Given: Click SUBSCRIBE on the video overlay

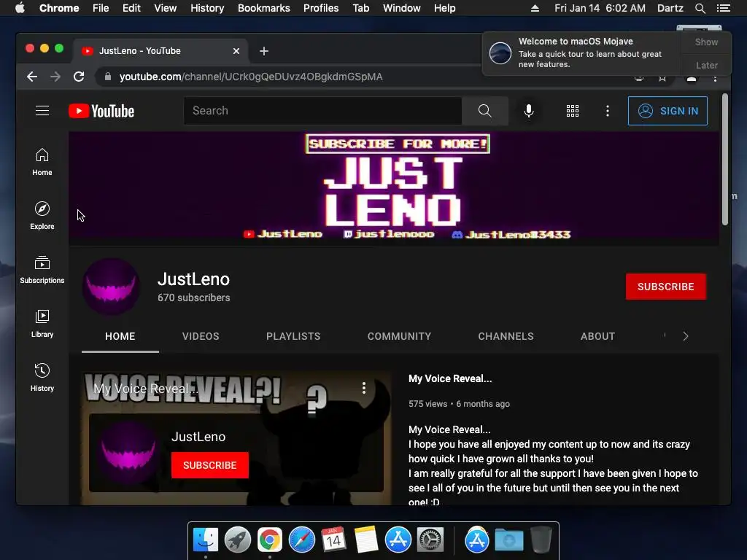Looking at the screenshot, I should [x=209, y=465].
